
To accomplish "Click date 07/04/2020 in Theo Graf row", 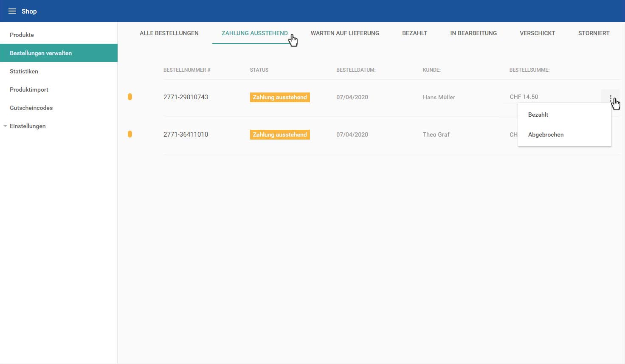I will point(352,134).
